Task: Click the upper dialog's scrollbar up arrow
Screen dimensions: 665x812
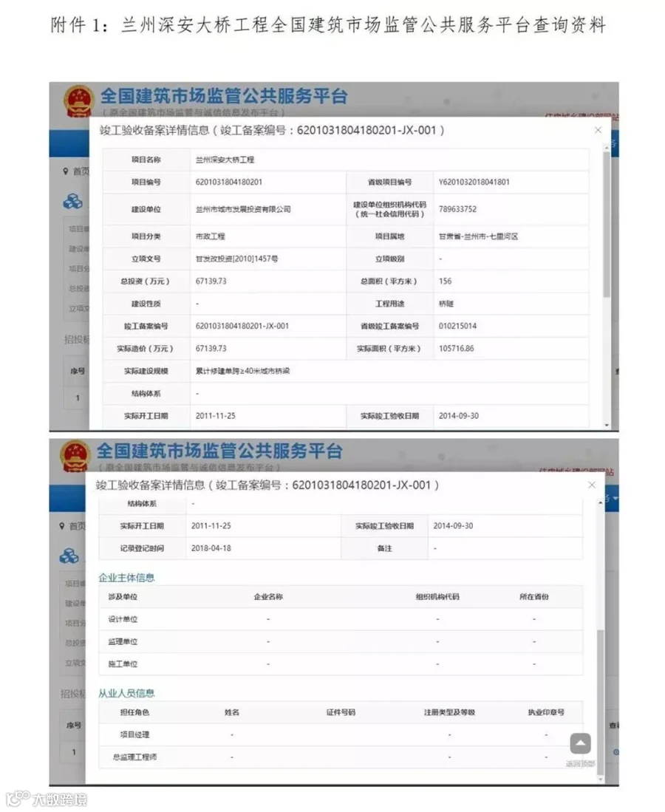Action: tap(607, 148)
